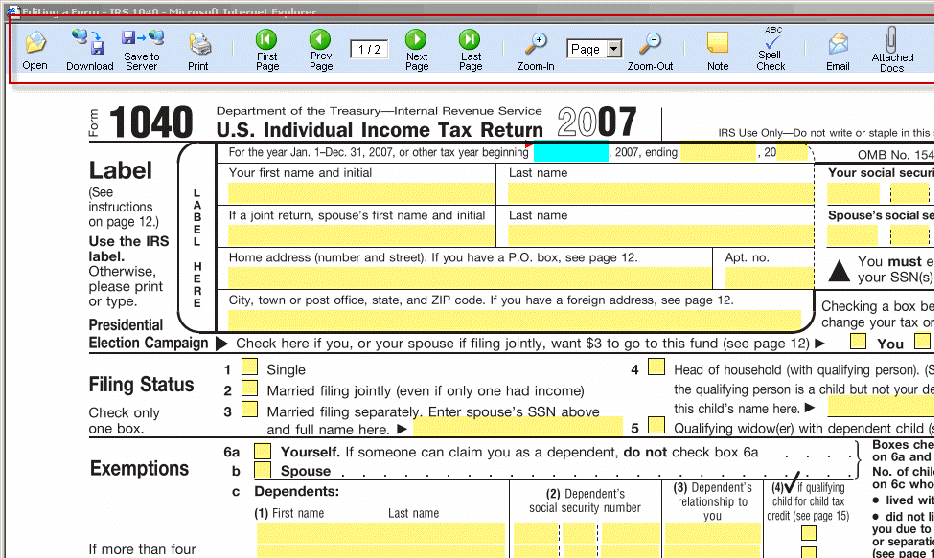
Task: Click the married separately spouse full name field
Action: click(x=518, y=426)
